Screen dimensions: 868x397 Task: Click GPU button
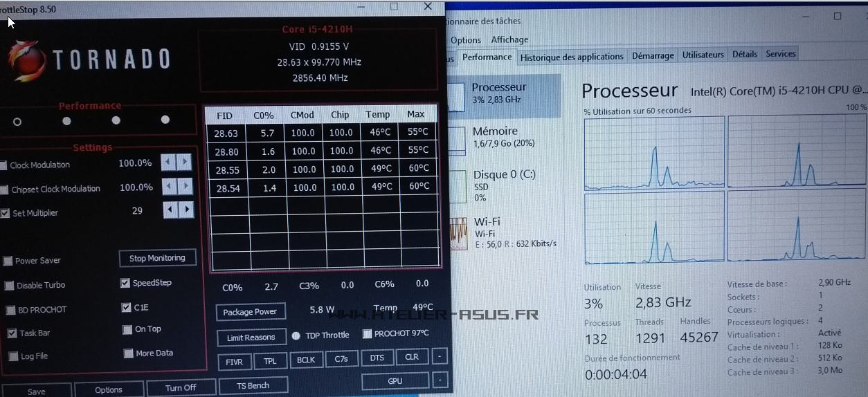(395, 381)
